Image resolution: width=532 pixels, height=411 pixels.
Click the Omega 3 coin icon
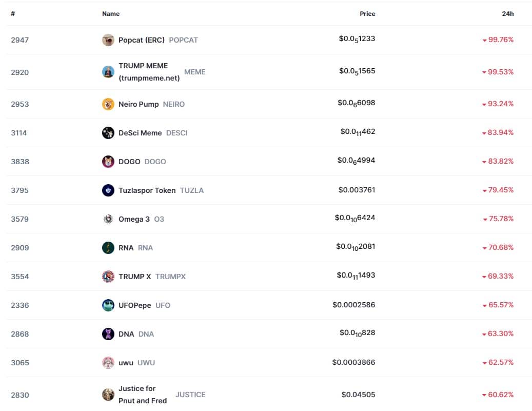pos(108,219)
